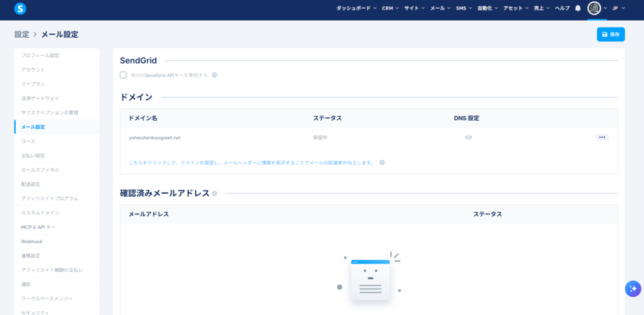Click the help icon next to 確認済みメールアドレス
Screen dimensions: 644x315
215,194
